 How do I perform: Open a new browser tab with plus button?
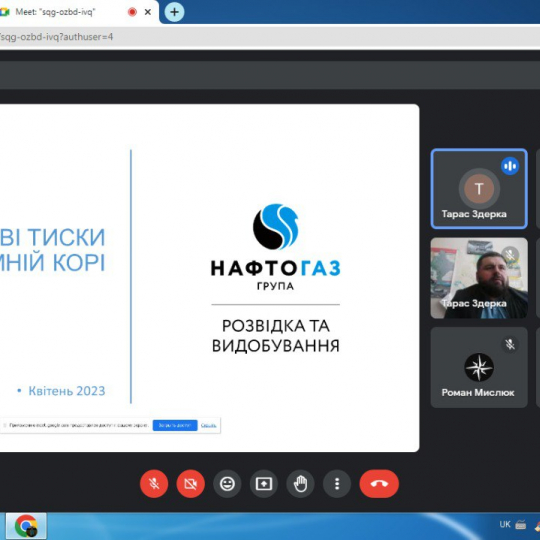click(174, 12)
